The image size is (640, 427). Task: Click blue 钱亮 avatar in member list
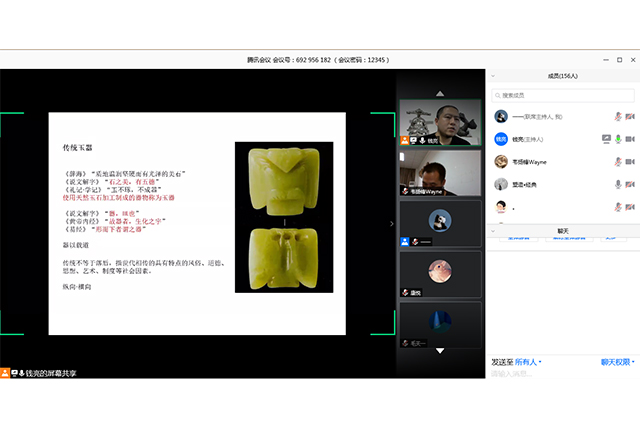point(501,139)
